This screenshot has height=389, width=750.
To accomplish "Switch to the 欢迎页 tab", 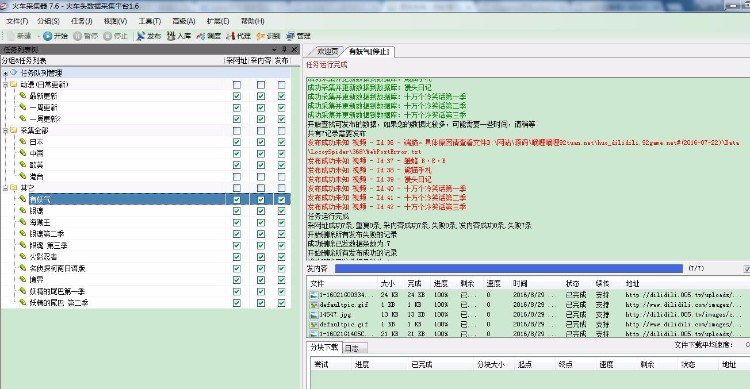I will click(x=328, y=51).
